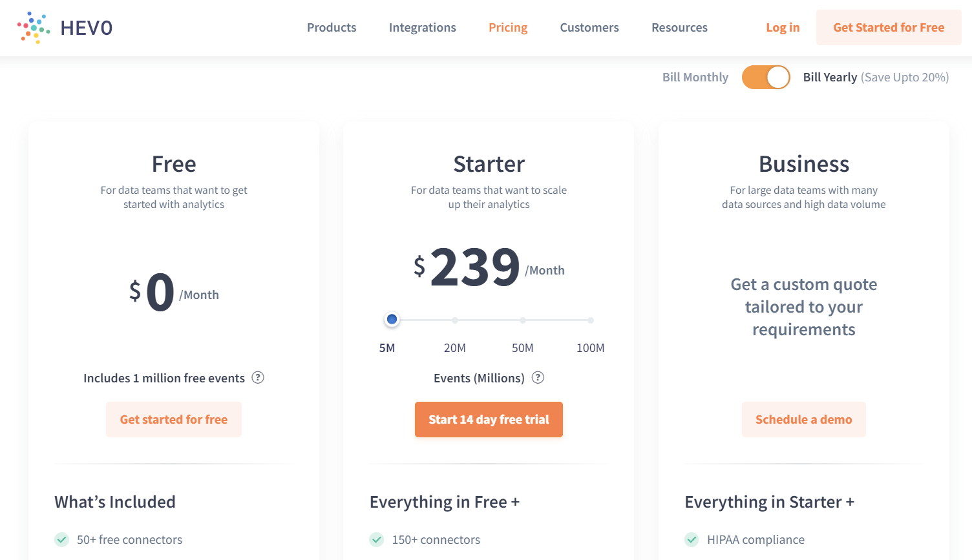
Task: Click checkmark icon for 50+ free connectors
Action: click(x=62, y=539)
